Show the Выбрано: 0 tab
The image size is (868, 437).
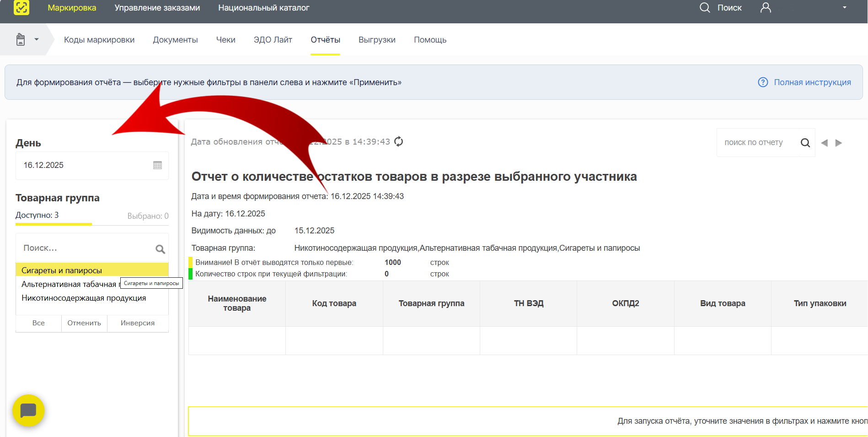click(148, 216)
